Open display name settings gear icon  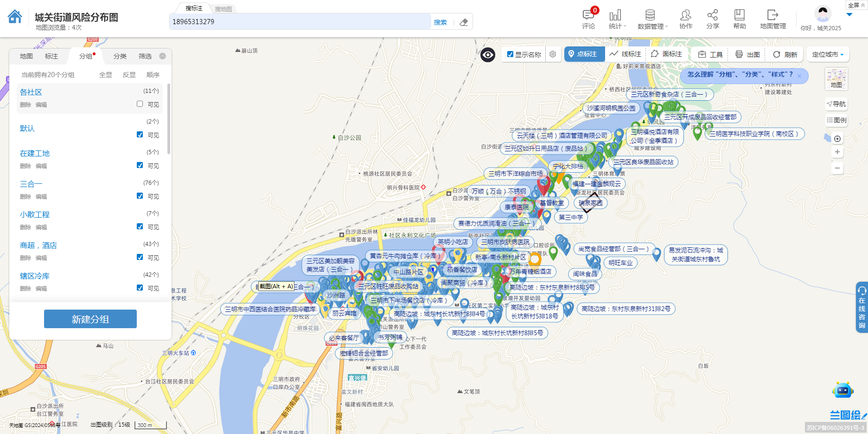(553, 54)
